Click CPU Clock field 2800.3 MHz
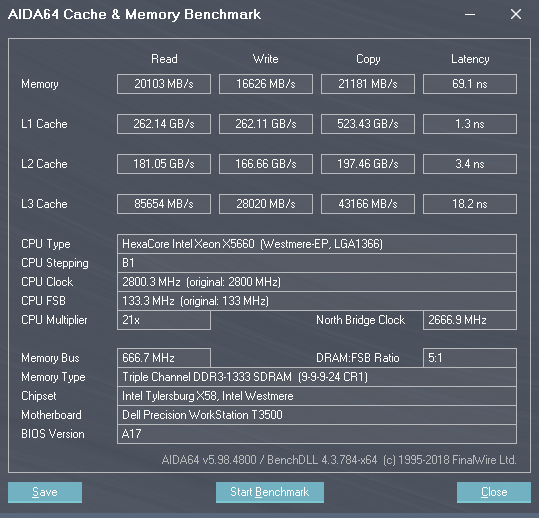 coord(317,282)
